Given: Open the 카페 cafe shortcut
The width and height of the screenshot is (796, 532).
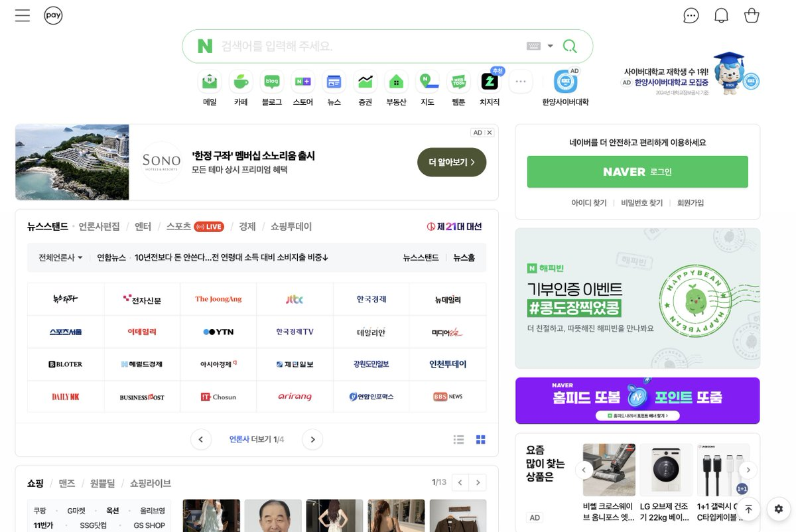Looking at the screenshot, I should tap(241, 89).
